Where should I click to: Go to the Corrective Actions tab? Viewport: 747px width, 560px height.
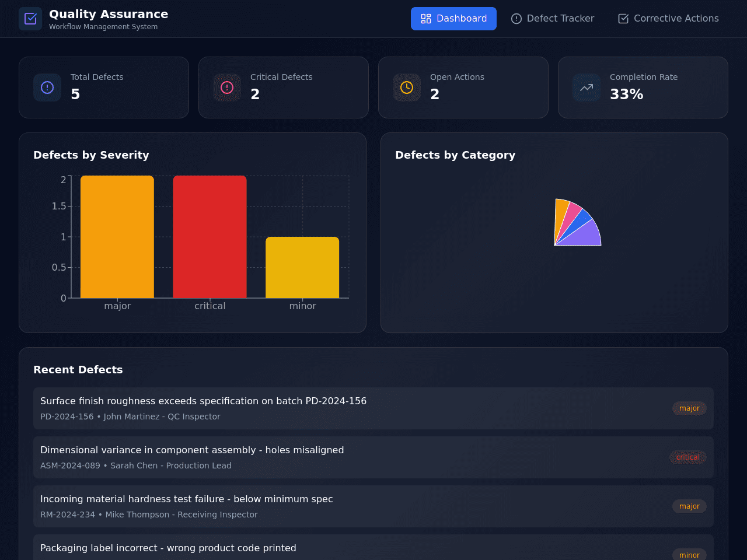tap(668, 19)
